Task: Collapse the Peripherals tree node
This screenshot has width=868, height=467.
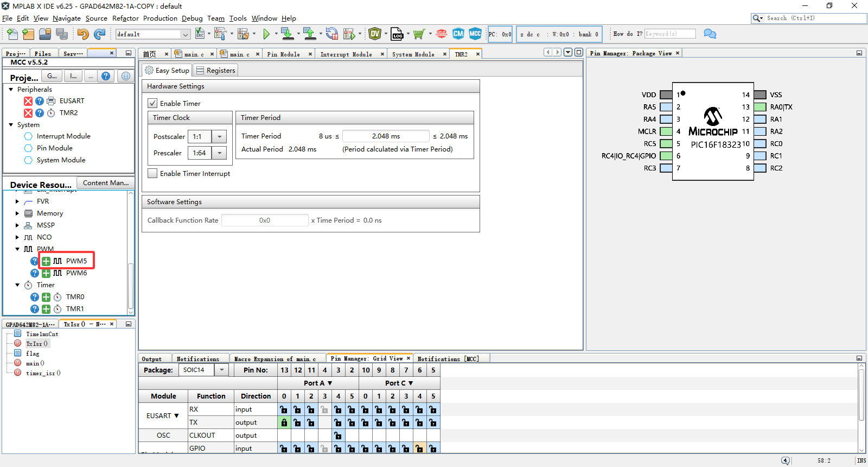Action: tap(11, 89)
